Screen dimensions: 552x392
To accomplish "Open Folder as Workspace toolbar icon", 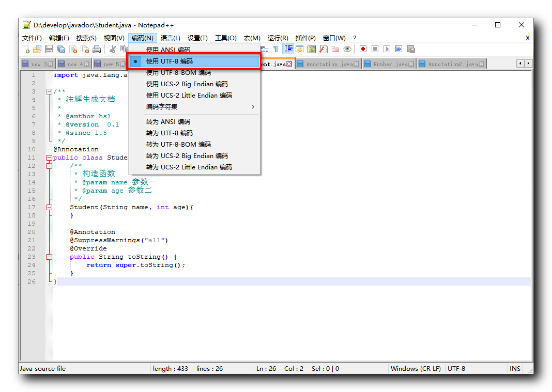I will [335, 49].
